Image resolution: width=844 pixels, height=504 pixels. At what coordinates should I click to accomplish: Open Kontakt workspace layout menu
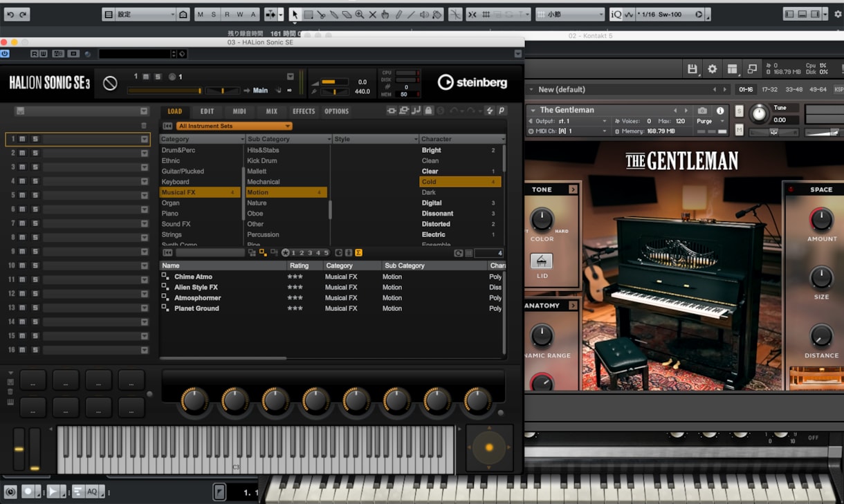[x=732, y=68]
